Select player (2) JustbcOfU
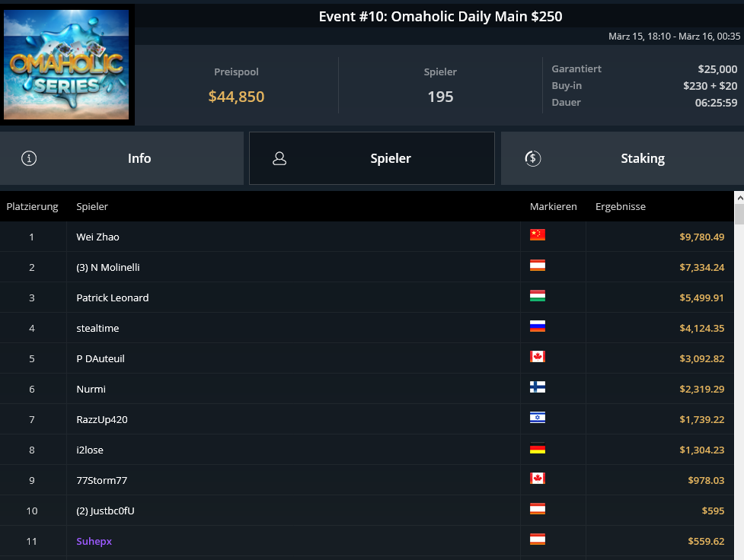Image resolution: width=744 pixels, height=560 pixels. click(105, 511)
